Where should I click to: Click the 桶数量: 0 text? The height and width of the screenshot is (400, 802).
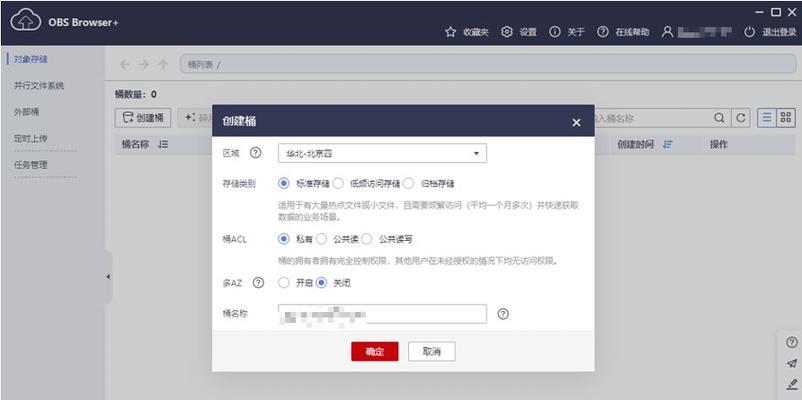(x=136, y=94)
